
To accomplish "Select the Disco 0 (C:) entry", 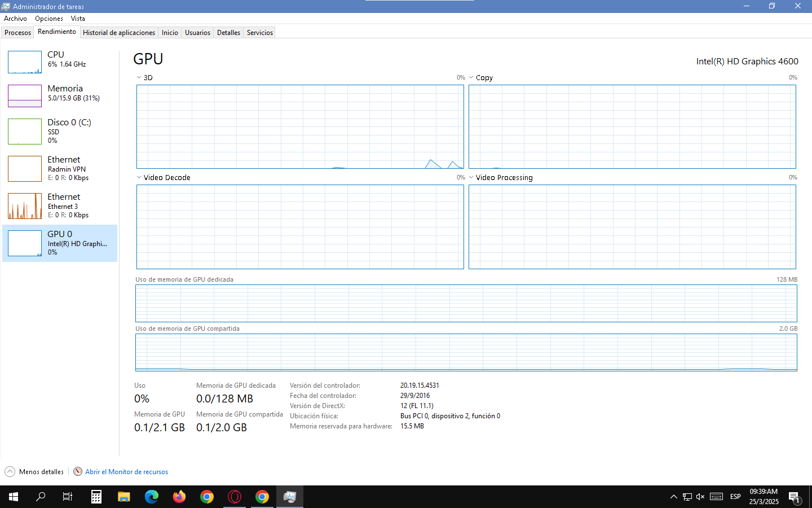I will 60,131.
